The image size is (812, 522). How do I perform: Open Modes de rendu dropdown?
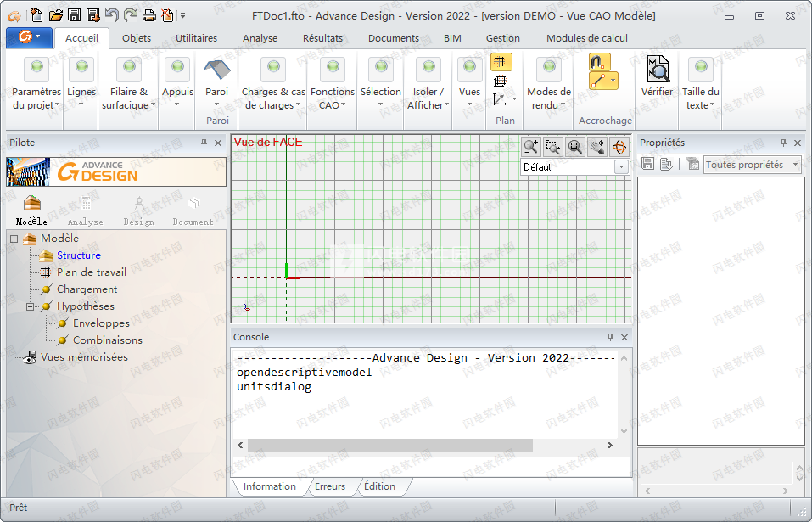[549, 84]
